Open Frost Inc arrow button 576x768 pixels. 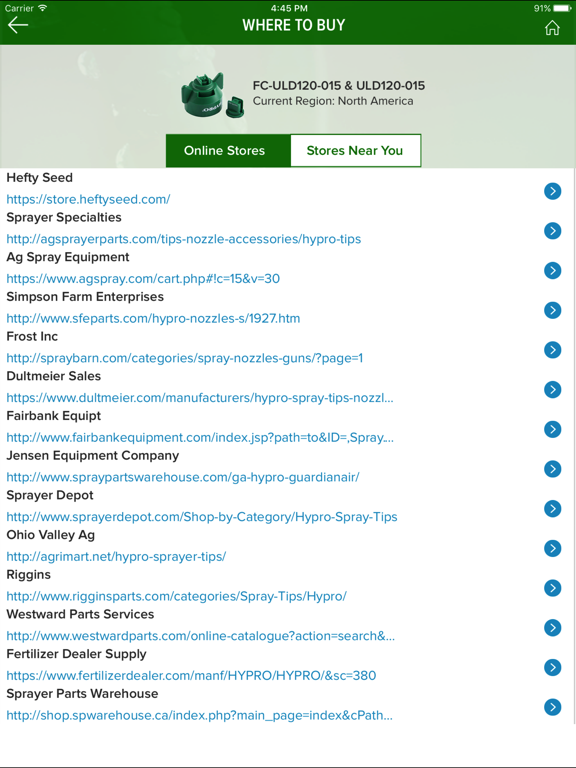552,350
